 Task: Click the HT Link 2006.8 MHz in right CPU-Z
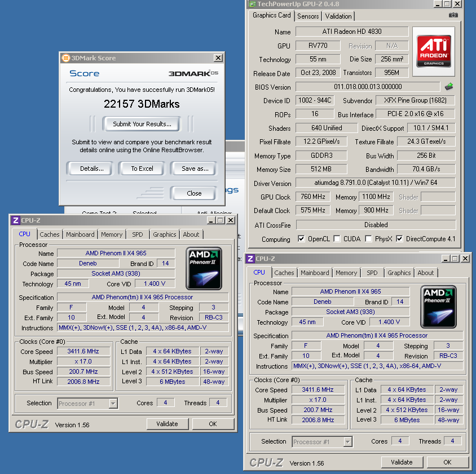click(318, 420)
